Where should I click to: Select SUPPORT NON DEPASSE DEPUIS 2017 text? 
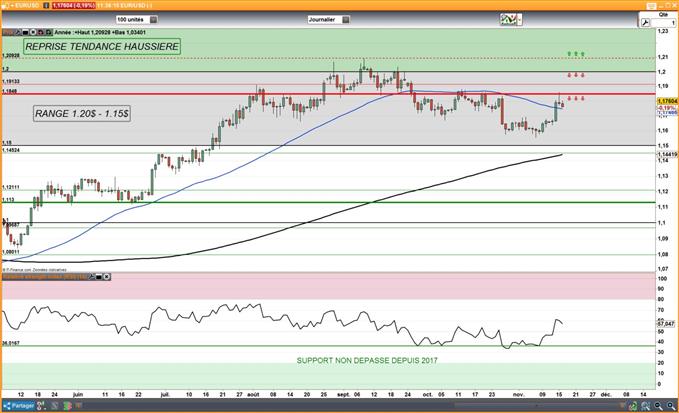coord(367,360)
